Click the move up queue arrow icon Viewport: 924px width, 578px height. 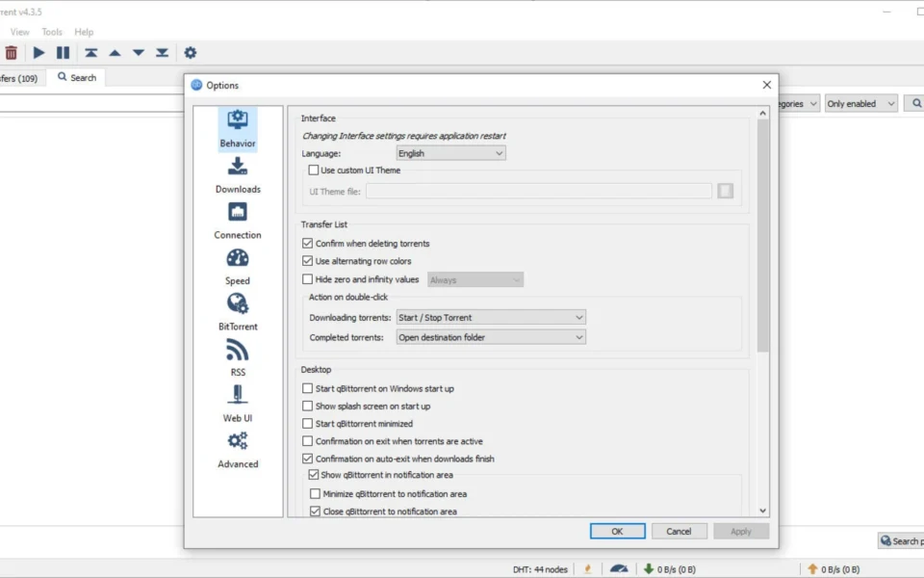click(x=115, y=52)
